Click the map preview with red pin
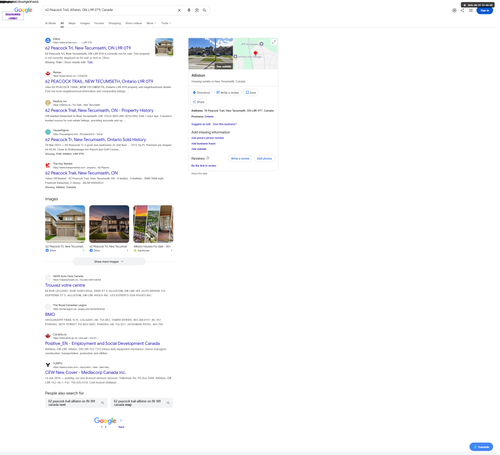Screen dimensions: 500x455 pyautogui.click(x=256, y=53)
